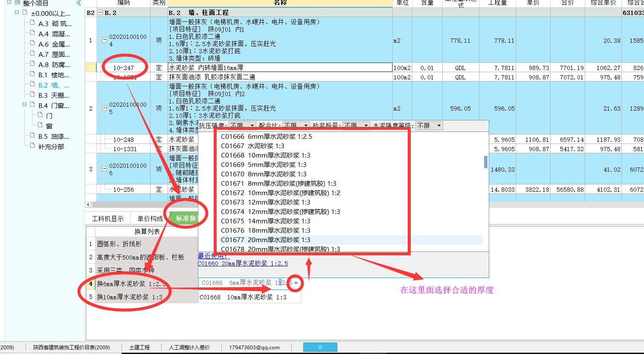Screen dimensions: 644x354
Task: Click 陕西省建筑装饰工程价目表(2009) in status bar
Action: [72, 348]
